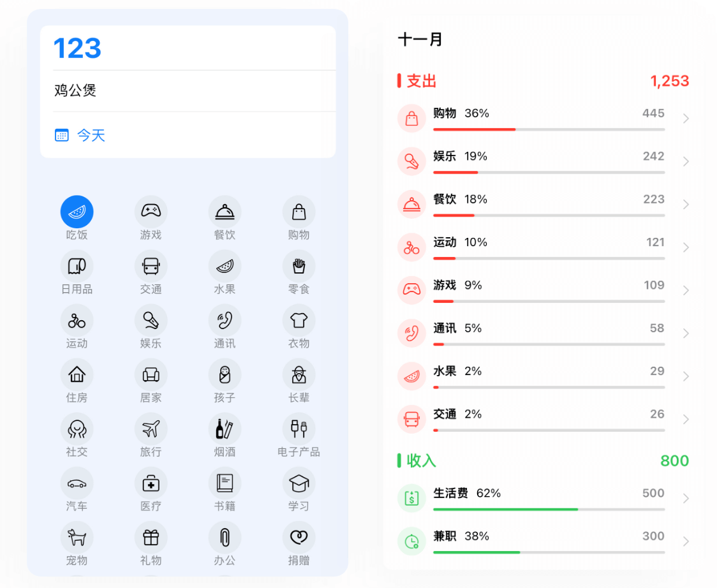Choose the 宠物 dog category icon
The image size is (717, 588).
(x=77, y=538)
